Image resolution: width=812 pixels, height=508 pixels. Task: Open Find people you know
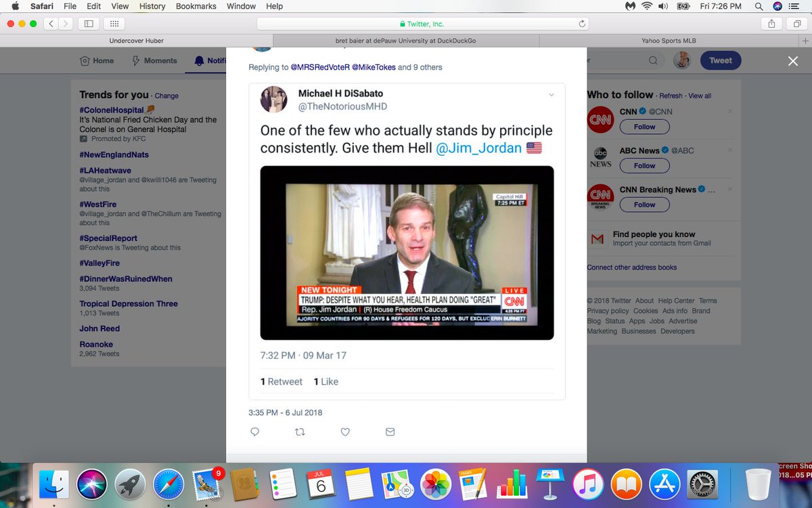654,234
